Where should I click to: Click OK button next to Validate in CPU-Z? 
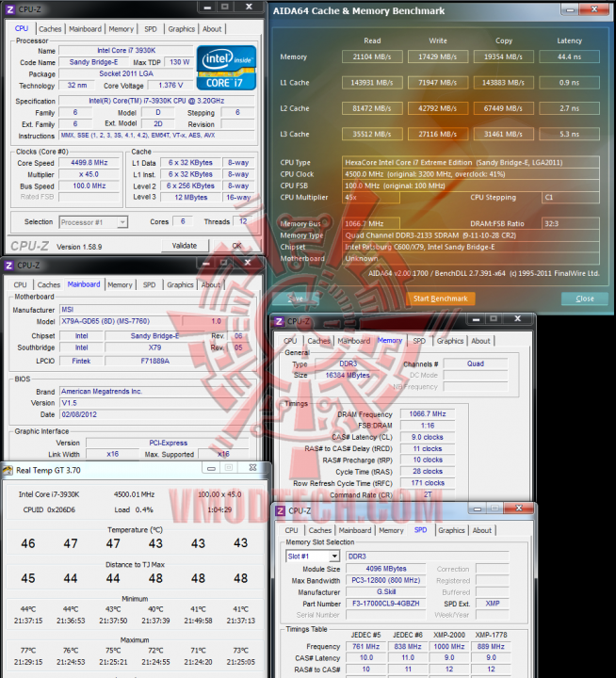pyautogui.click(x=236, y=246)
